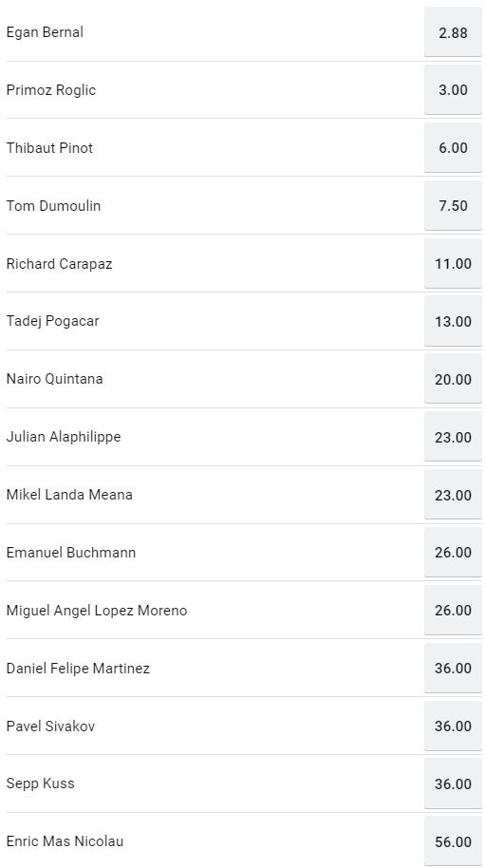
Task: Open the Julian Alaphilippe name entry
Action: [64, 437]
